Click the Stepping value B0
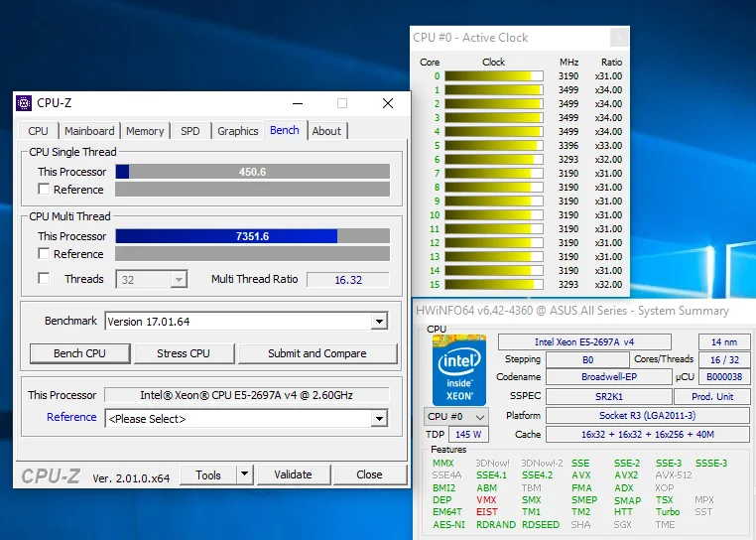The height and width of the screenshot is (540, 756). pyautogui.click(x=587, y=359)
